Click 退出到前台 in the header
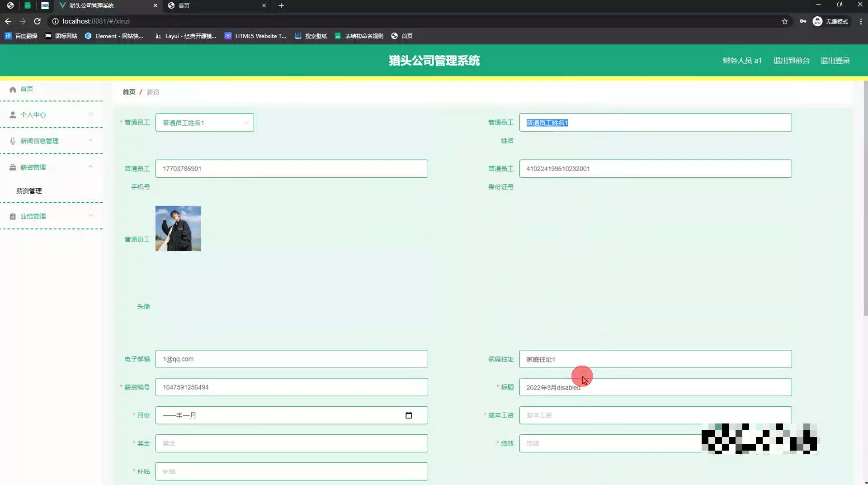 (x=791, y=61)
